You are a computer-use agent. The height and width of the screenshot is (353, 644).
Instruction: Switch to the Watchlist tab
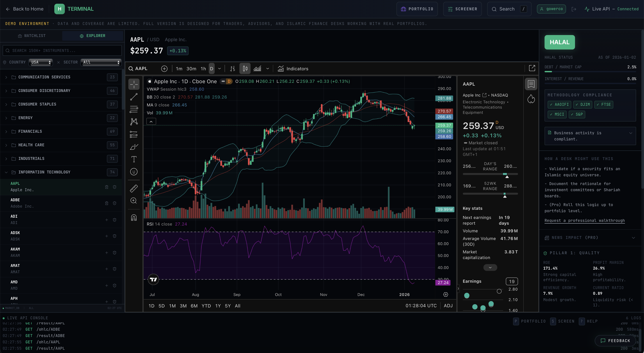pos(32,36)
